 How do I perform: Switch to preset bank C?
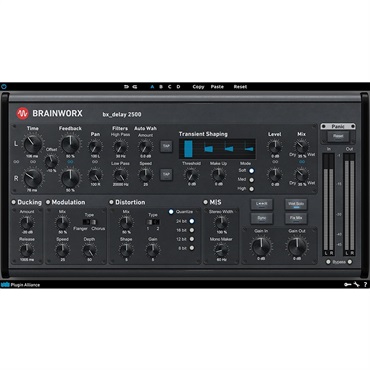coord(169,87)
